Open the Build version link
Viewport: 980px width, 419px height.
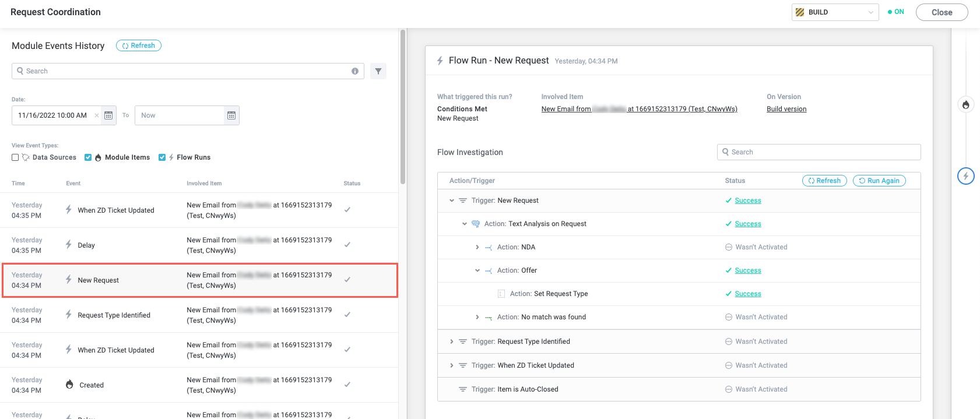786,109
